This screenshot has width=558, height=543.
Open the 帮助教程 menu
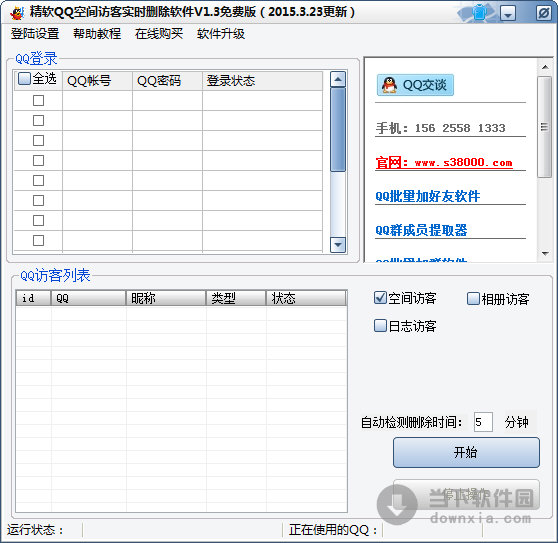point(97,34)
